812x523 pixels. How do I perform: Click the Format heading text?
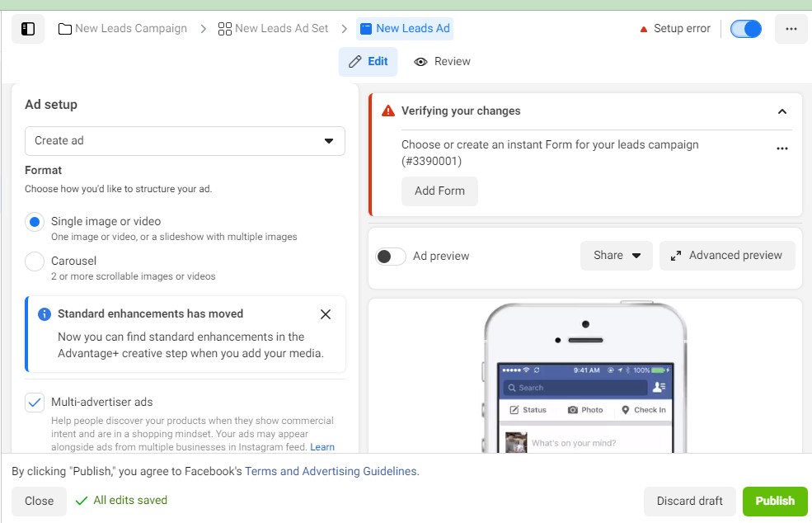[x=43, y=171]
